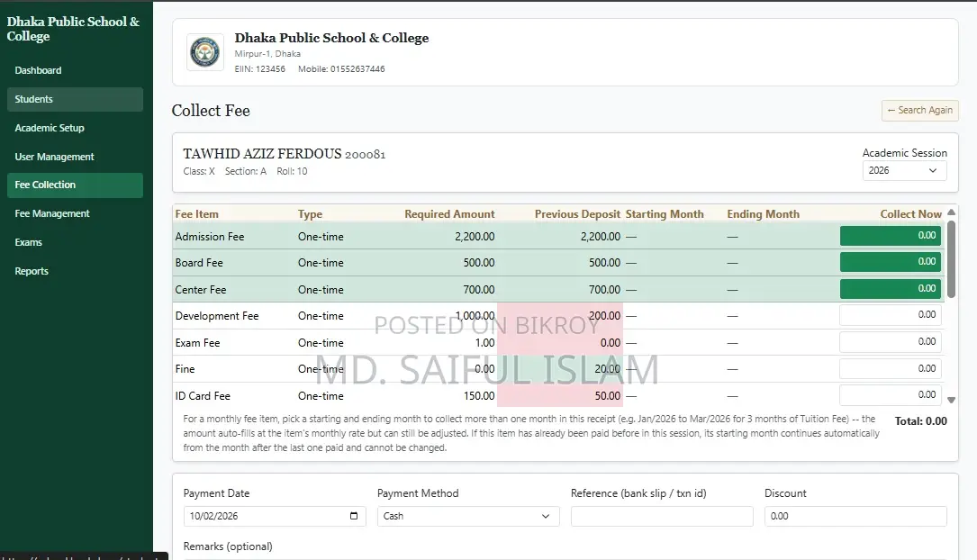Open the Payment Method dropdown

(468, 516)
